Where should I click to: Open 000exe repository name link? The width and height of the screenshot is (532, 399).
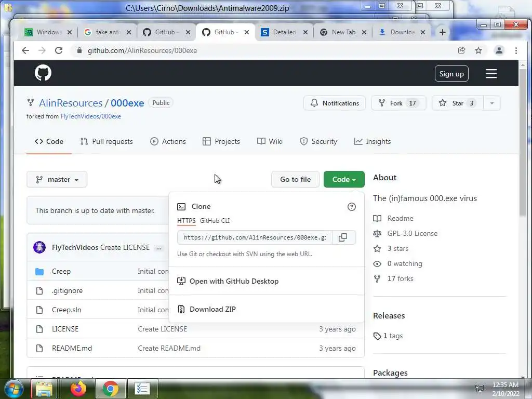tap(127, 103)
